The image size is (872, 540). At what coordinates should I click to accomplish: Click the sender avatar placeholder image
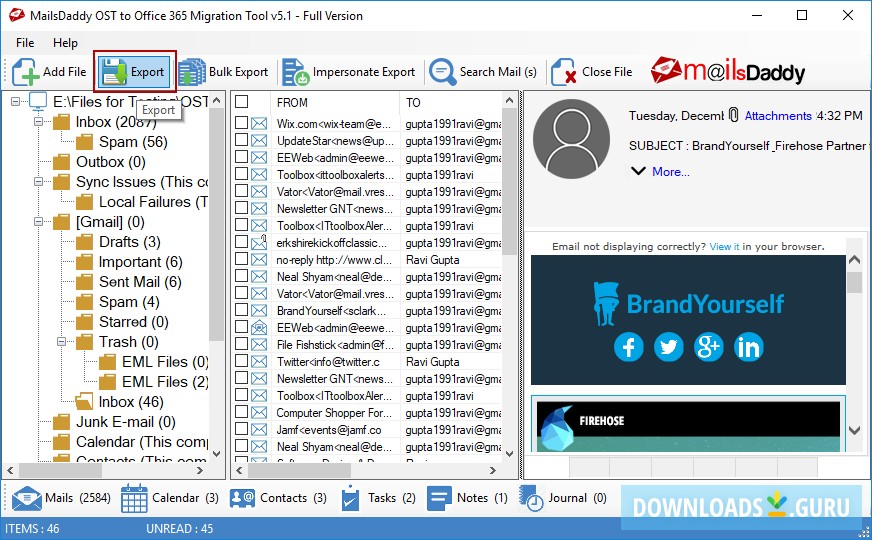(571, 138)
